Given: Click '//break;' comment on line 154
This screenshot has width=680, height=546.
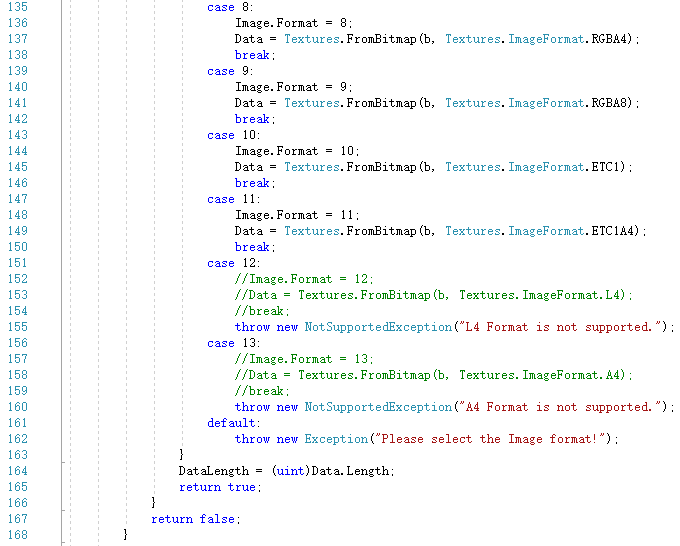Looking at the screenshot, I should [262, 311].
